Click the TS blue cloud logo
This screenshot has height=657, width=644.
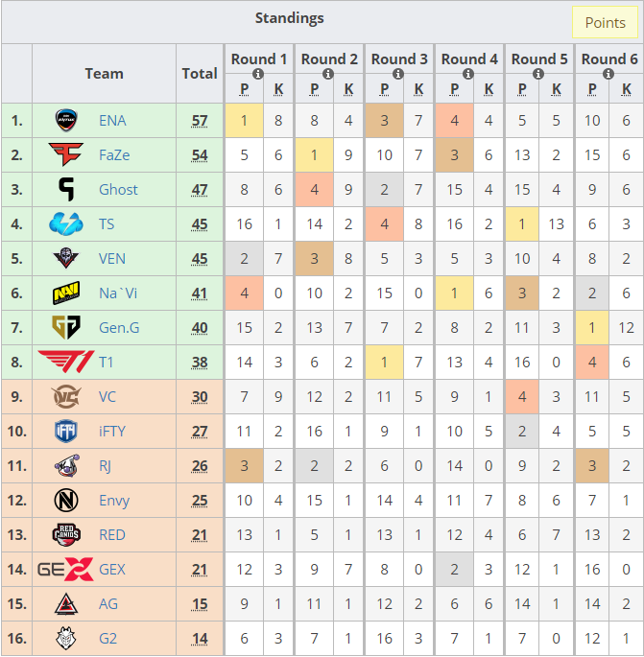[x=66, y=223]
